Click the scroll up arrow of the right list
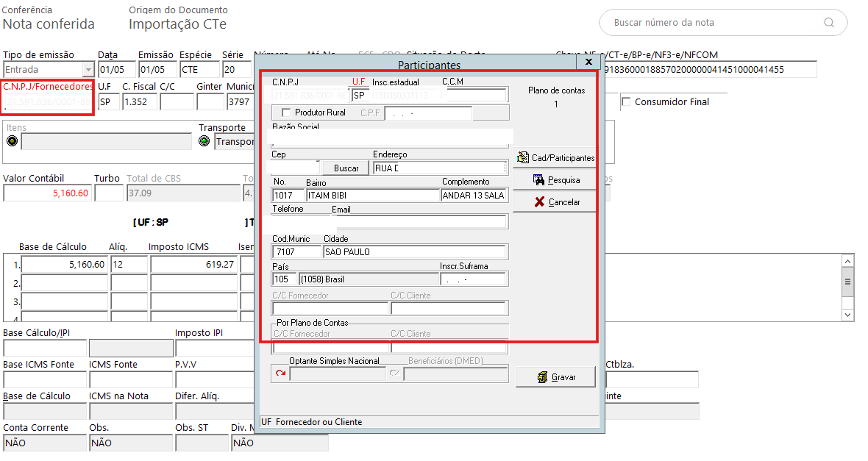Viewport: 868px width, 461px height. 847,261
